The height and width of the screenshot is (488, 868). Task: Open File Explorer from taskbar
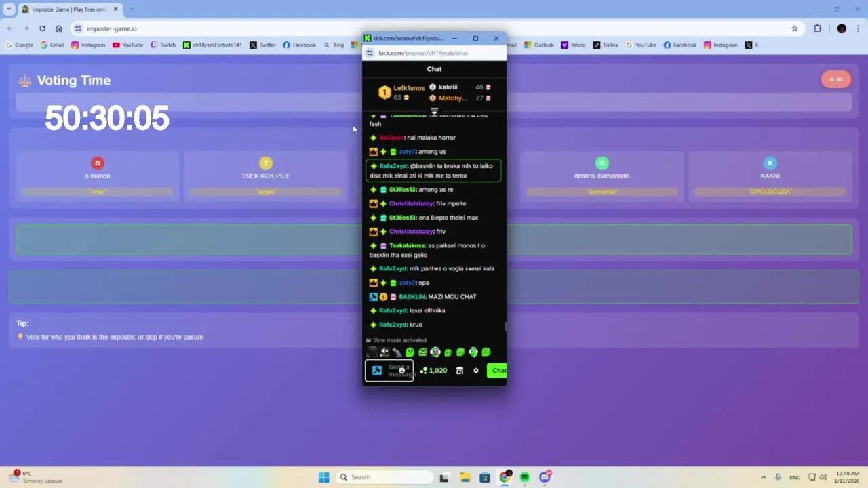pyautogui.click(x=465, y=477)
